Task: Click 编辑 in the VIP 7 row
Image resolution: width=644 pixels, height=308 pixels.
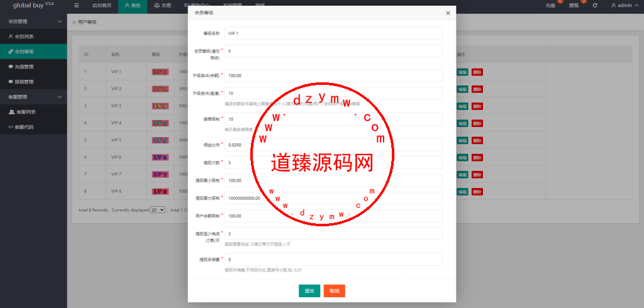Action: click(x=462, y=175)
